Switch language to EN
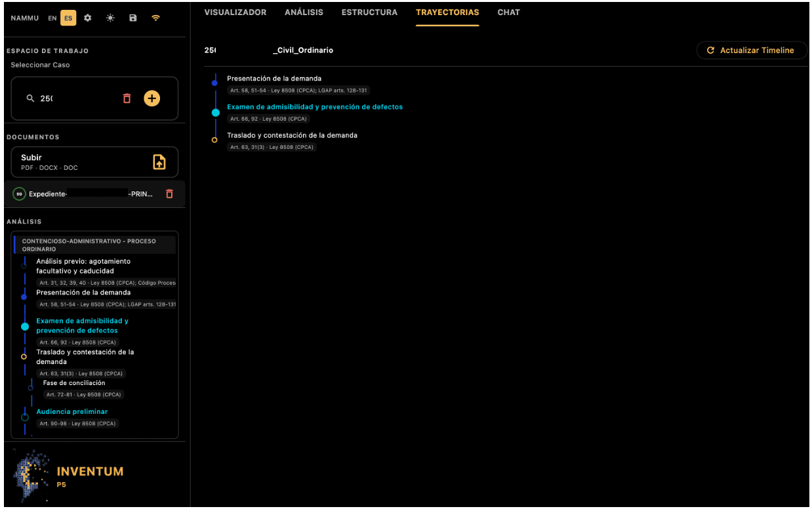 pos(52,18)
